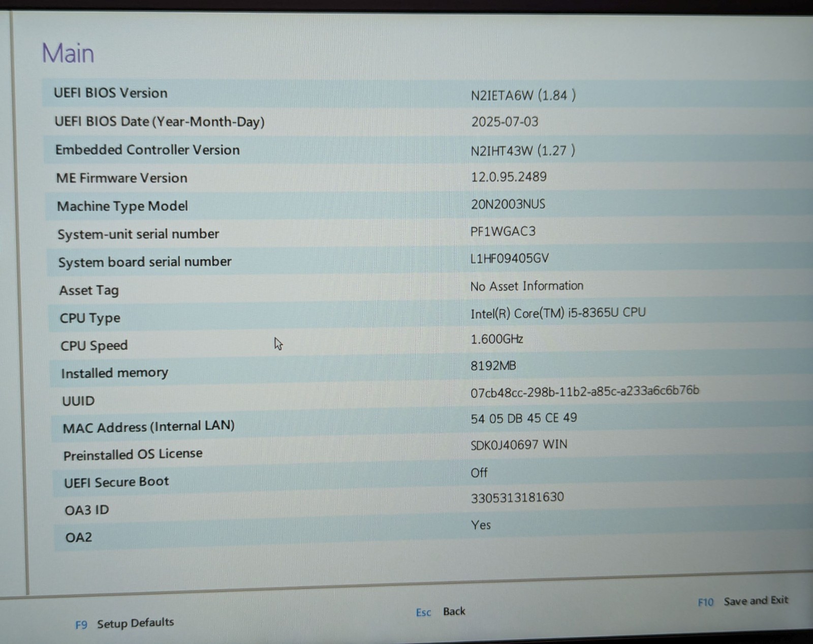Click UUID value starting 07cb48cc
The width and height of the screenshot is (813, 644).
(x=585, y=391)
